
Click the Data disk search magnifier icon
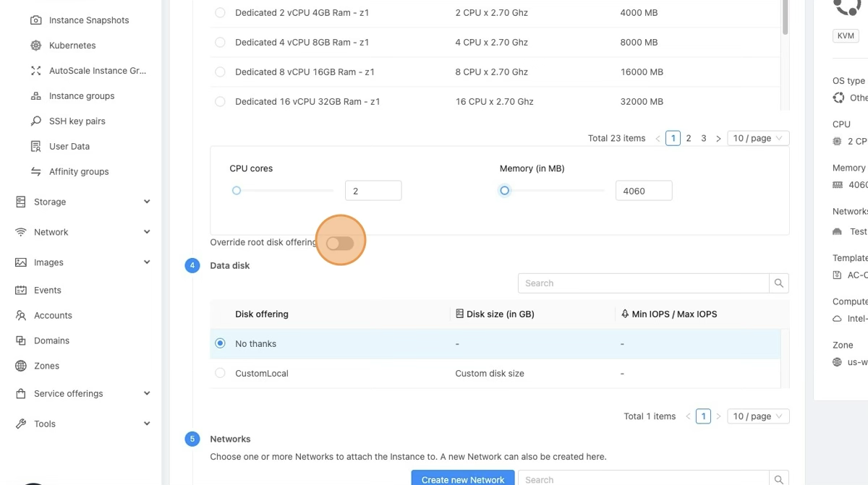pyautogui.click(x=778, y=283)
